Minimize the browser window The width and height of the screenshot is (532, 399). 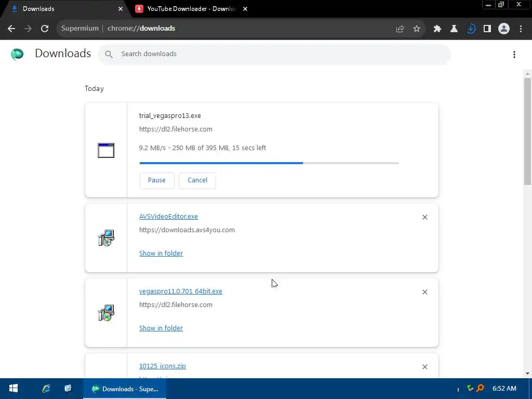click(x=488, y=5)
